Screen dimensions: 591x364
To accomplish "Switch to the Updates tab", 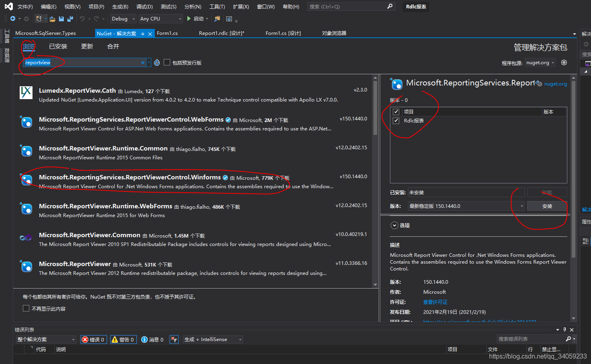I will coord(87,47).
